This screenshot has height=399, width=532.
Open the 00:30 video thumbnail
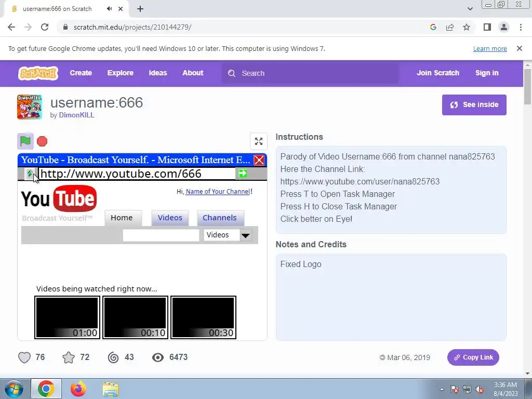point(203,317)
